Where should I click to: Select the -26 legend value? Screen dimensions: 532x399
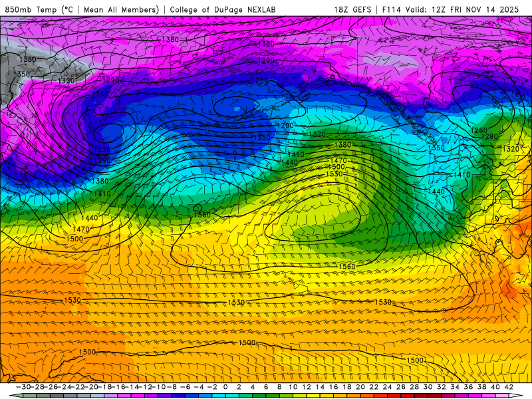coord(51,387)
